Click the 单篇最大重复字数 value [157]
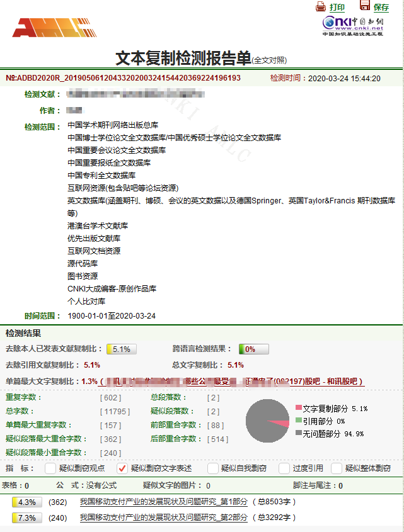This screenshot has height=532, width=404. click(x=110, y=426)
